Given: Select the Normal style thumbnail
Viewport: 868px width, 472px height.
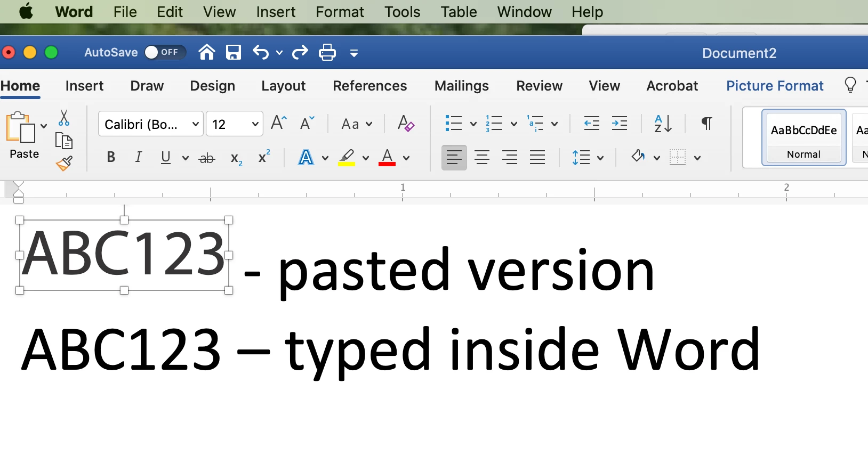Looking at the screenshot, I should 804,137.
